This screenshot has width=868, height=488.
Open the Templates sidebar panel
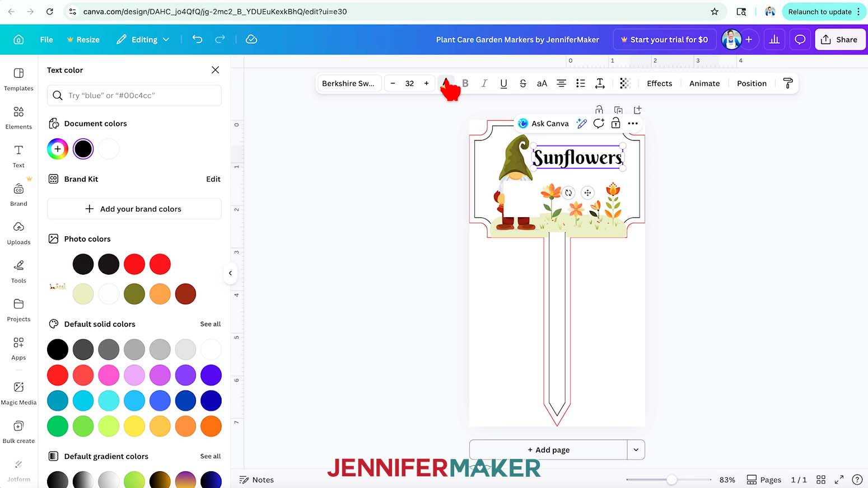coord(18,79)
